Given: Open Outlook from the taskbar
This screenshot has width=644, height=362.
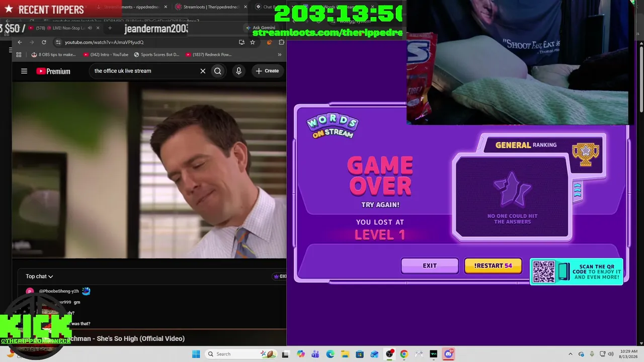Looking at the screenshot, I should 374,354.
